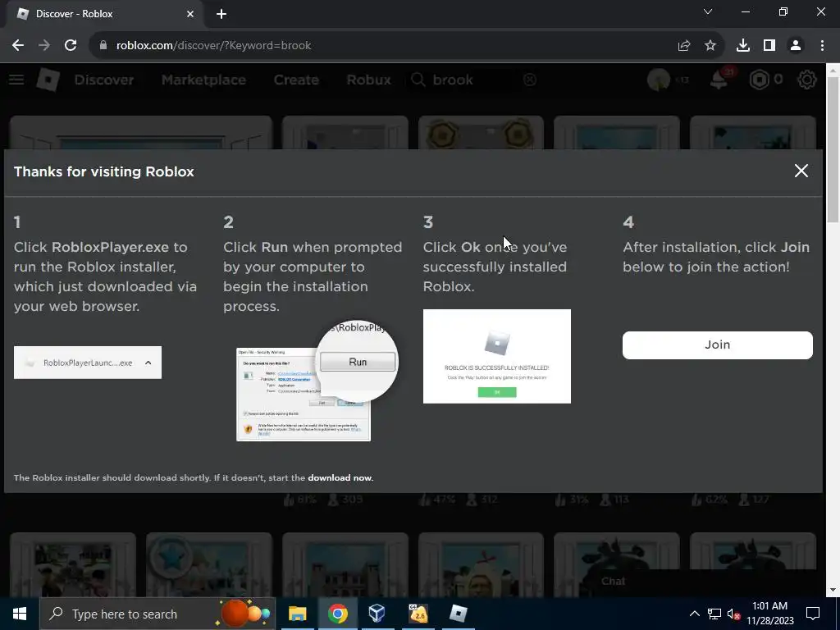Open network status tray icon
The image size is (840, 630).
714,614
